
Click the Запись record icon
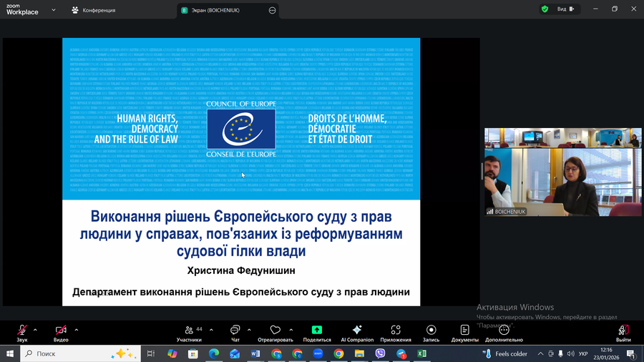click(x=431, y=331)
